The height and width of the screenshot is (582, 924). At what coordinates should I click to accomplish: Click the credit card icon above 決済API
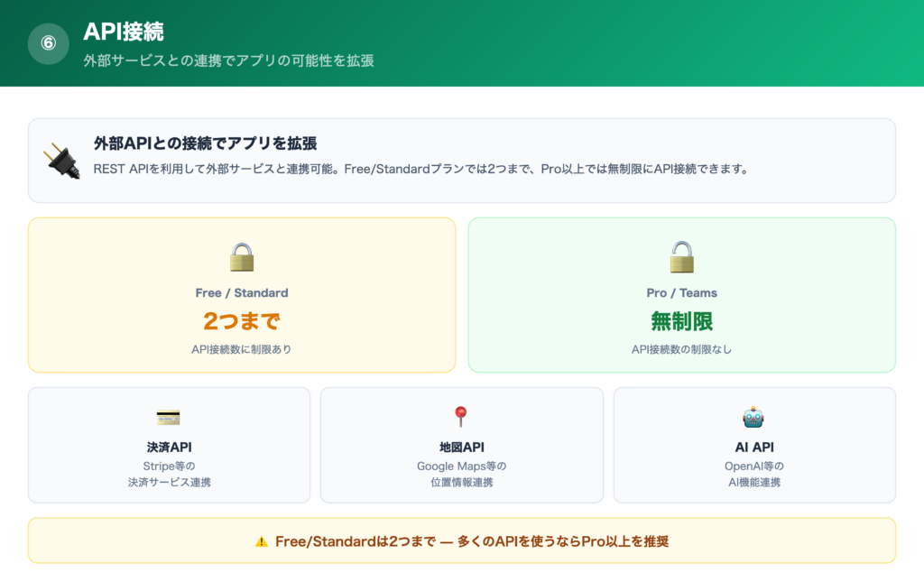pos(168,418)
